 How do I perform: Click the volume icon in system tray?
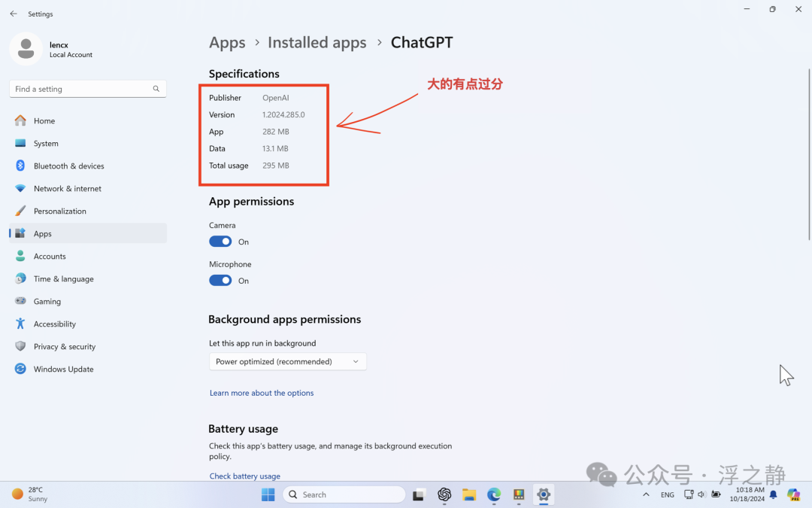point(701,494)
